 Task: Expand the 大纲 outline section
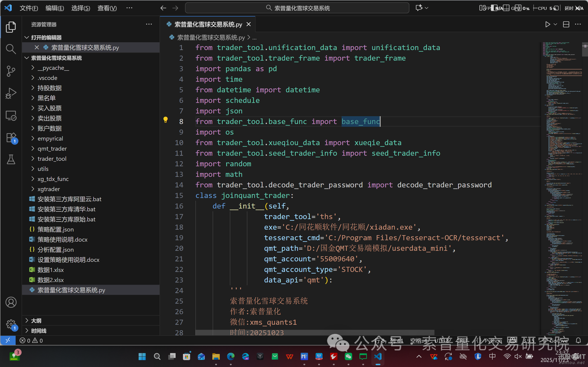(36, 321)
